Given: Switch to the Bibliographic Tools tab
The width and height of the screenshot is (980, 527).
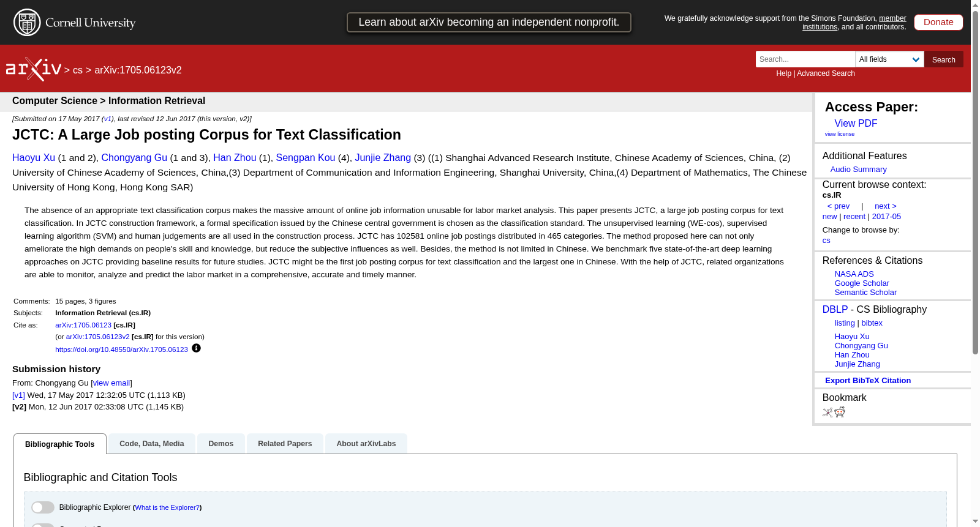Looking at the screenshot, I should click(60, 444).
